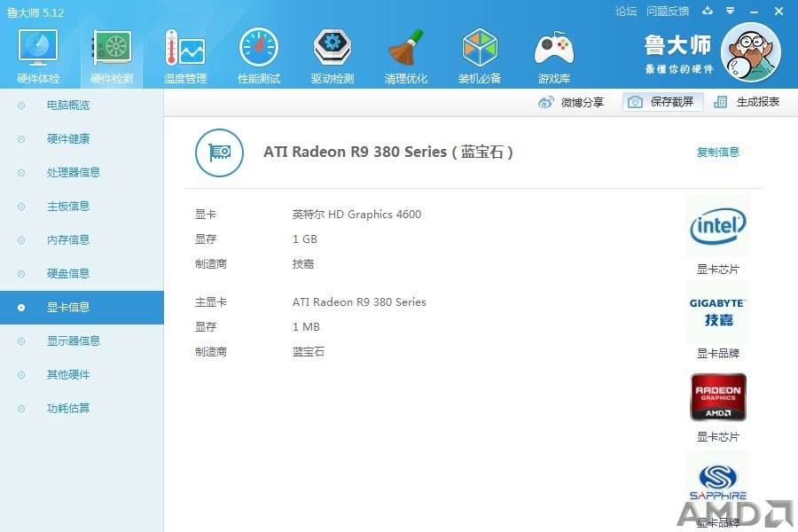Open 其他硬件 other hardware
Screen dimensions: 798x532
click(x=68, y=375)
